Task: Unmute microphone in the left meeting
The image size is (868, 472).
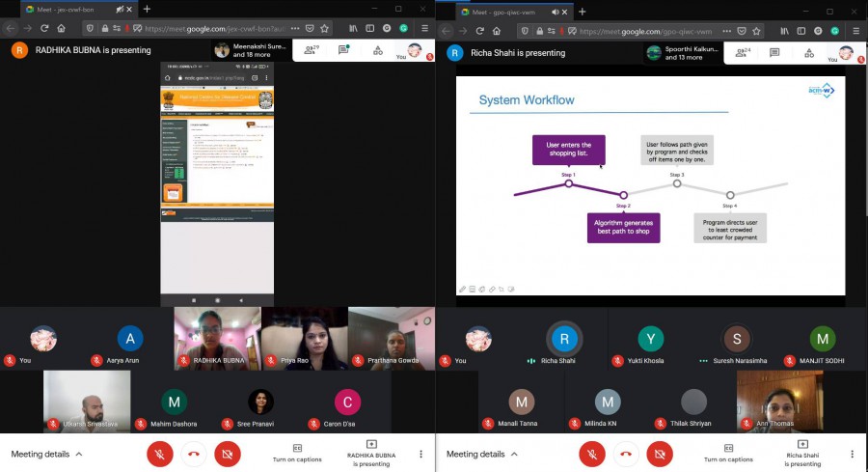Action: [x=160, y=453]
